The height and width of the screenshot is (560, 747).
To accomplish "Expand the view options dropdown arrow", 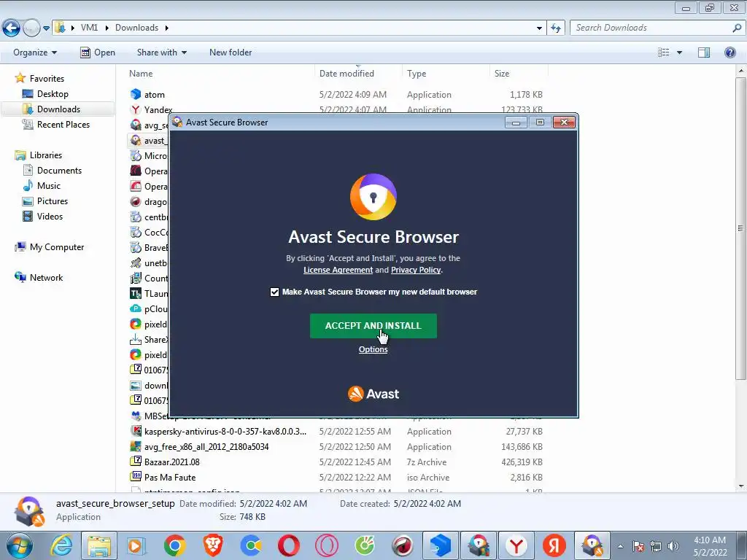I will (679, 52).
